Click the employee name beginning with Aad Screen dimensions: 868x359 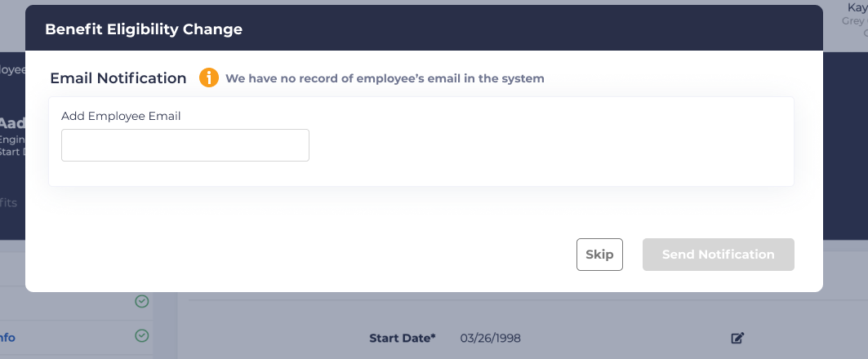[11, 123]
